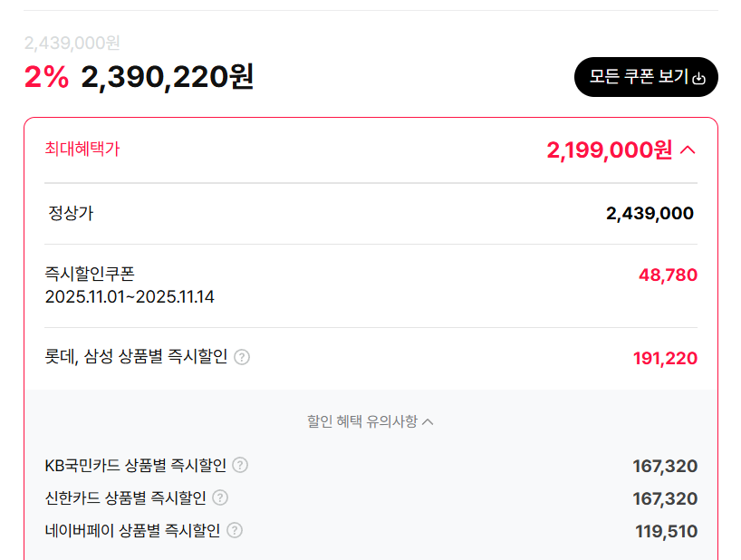Click the download icon inside 모든 쿠폰 보기 button
Screen dimensions: 741x560
(x=697, y=78)
